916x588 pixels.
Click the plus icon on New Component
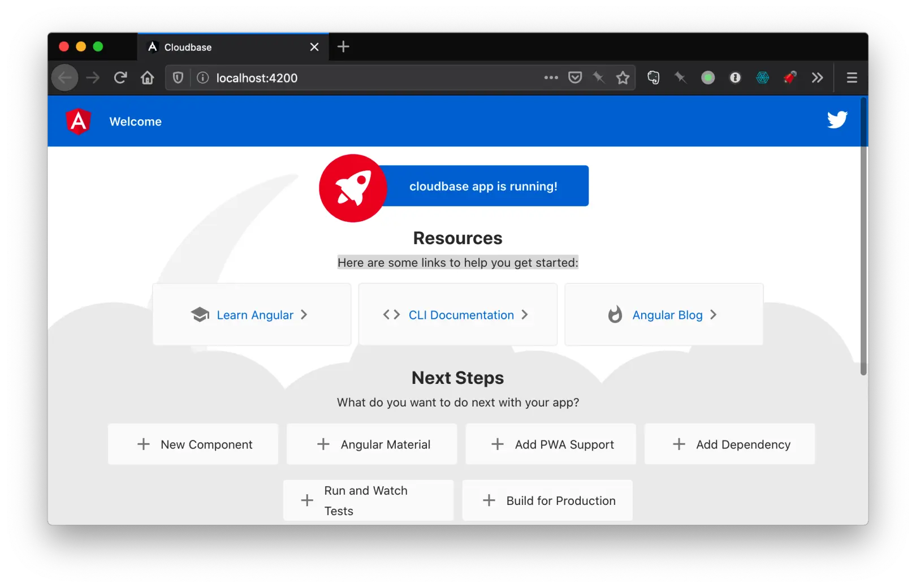(144, 444)
